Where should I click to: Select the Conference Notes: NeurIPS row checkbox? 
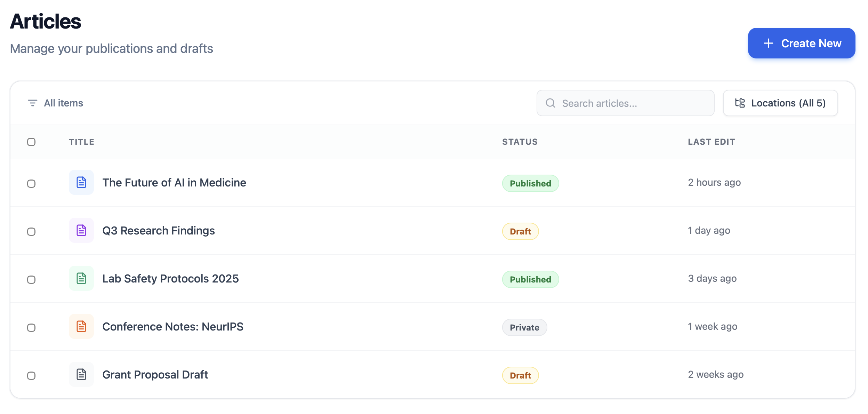[x=31, y=328]
